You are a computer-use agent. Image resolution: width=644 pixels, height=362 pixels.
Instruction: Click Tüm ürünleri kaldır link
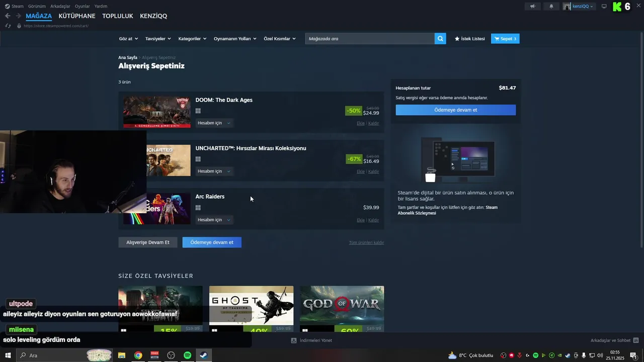[x=366, y=243]
